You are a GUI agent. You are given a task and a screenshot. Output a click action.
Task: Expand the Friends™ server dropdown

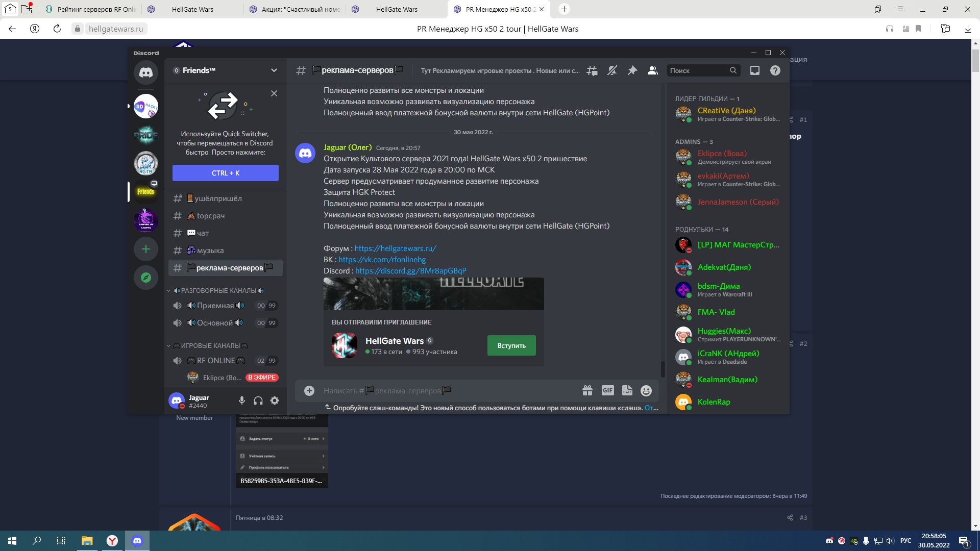pyautogui.click(x=274, y=70)
